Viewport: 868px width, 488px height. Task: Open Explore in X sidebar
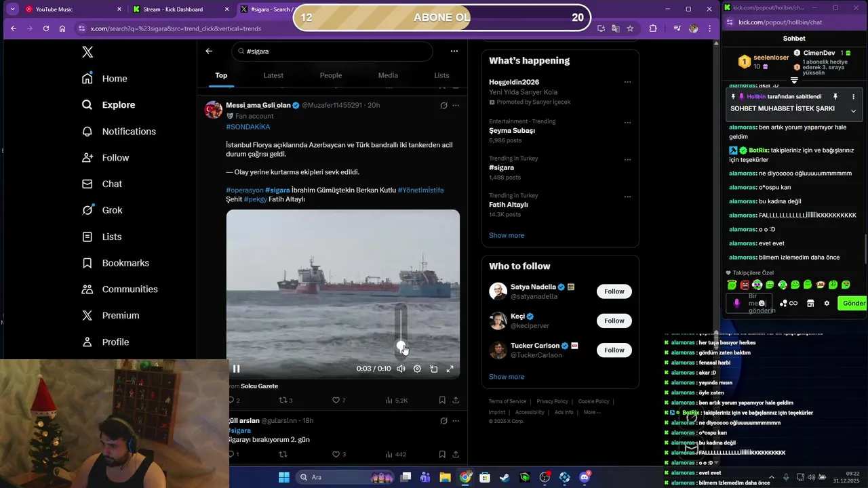click(x=108, y=105)
